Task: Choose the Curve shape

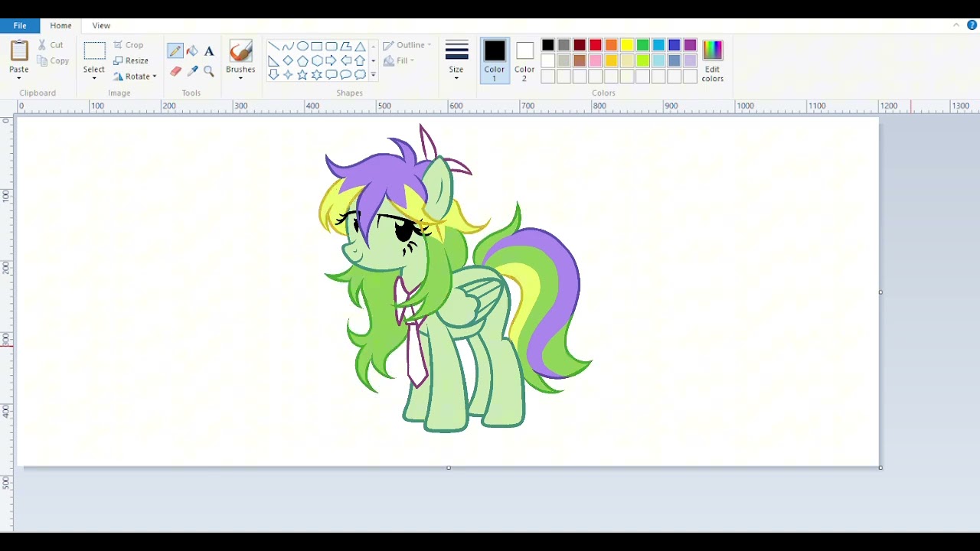Action: (288, 46)
